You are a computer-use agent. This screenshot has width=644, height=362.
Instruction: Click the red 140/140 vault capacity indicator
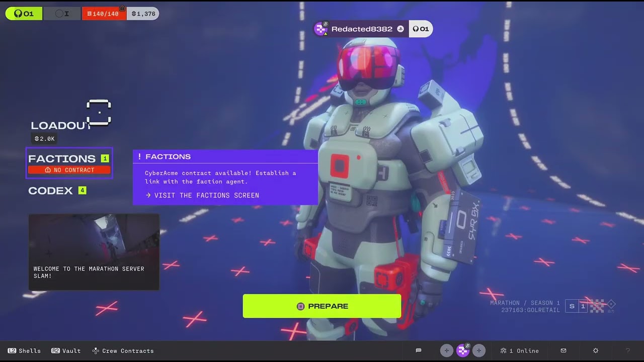(104, 14)
